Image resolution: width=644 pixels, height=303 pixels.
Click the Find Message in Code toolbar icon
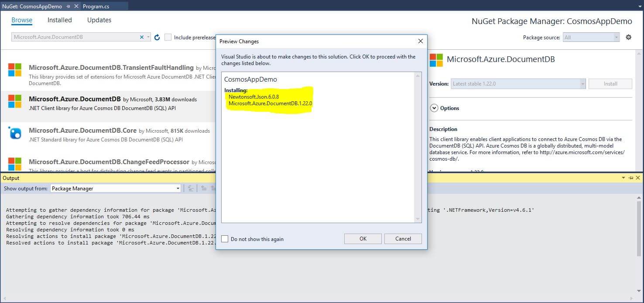coord(191,189)
